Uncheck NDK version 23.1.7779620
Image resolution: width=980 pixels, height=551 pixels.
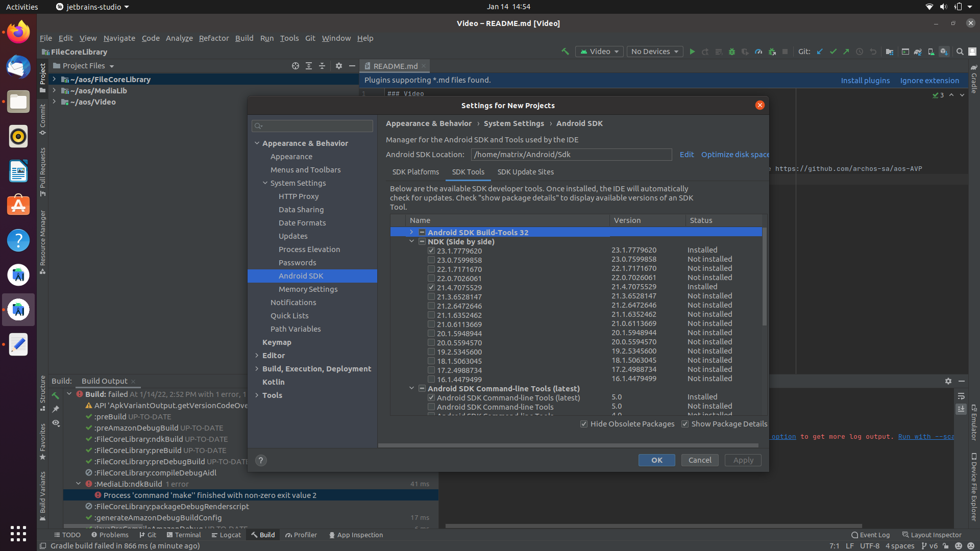431,250
